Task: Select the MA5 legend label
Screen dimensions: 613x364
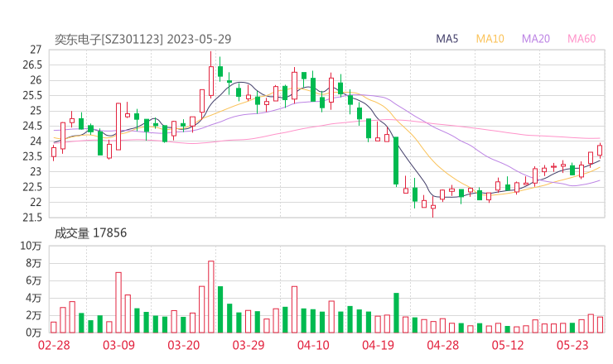Action: coord(446,39)
